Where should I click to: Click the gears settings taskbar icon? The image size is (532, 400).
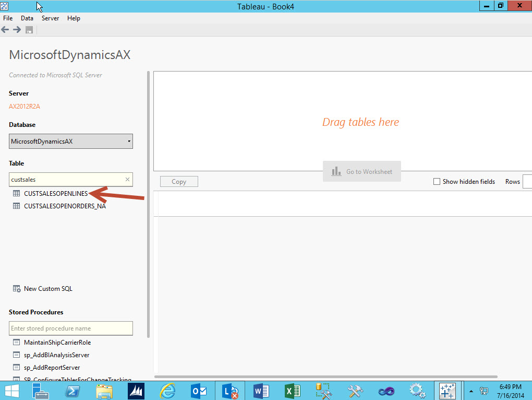point(417,391)
